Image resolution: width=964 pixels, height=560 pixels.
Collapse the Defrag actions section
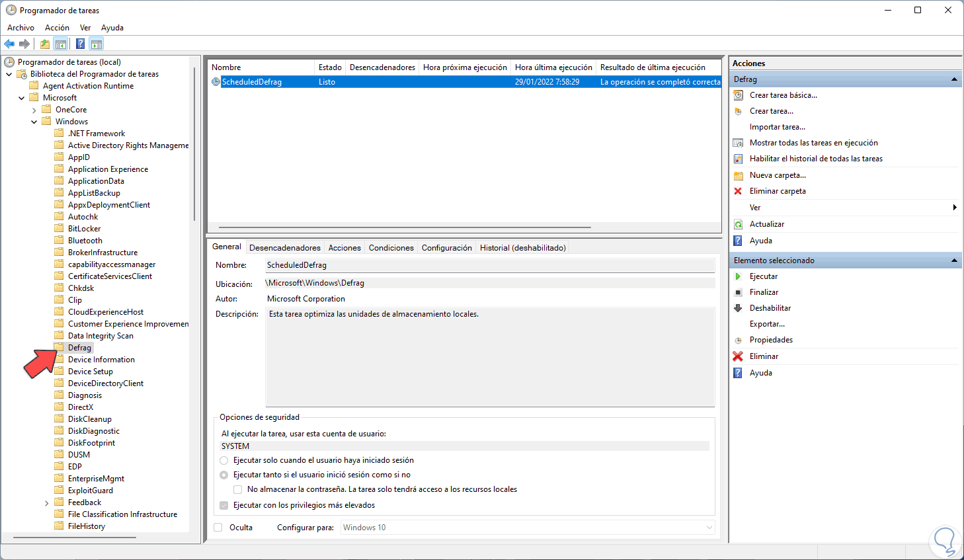[954, 79]
